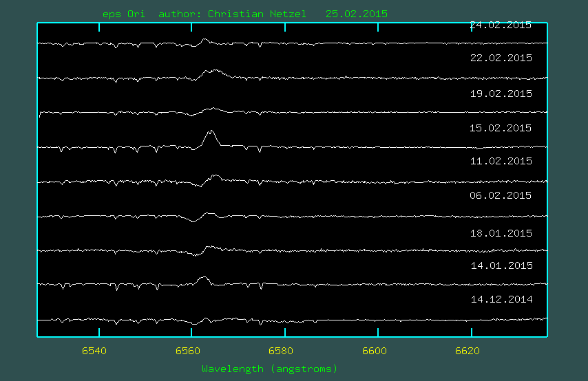Image resolution: width=588 pixels, height=381 pixels.
Task: Click the 25.02.2015 date in the title
Action: pyautogui.click(x=356, y=14)
